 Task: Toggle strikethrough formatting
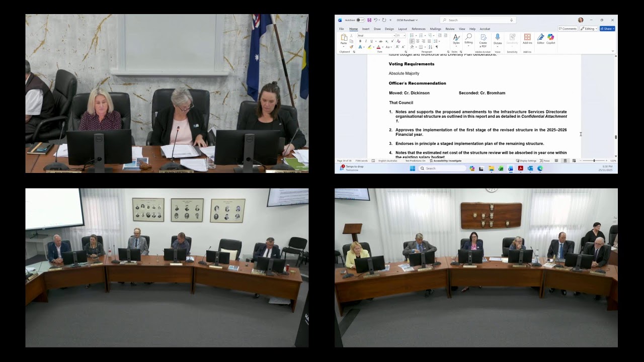(381, 41)
